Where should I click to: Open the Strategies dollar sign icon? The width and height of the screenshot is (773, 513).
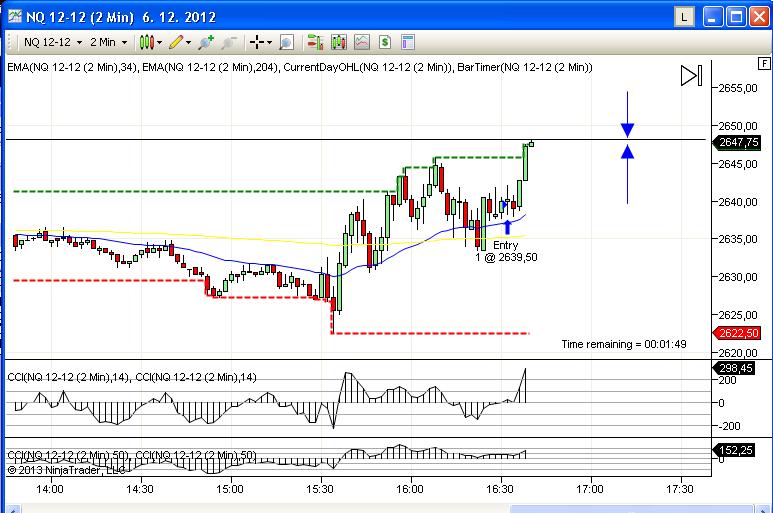click(385, 42)
